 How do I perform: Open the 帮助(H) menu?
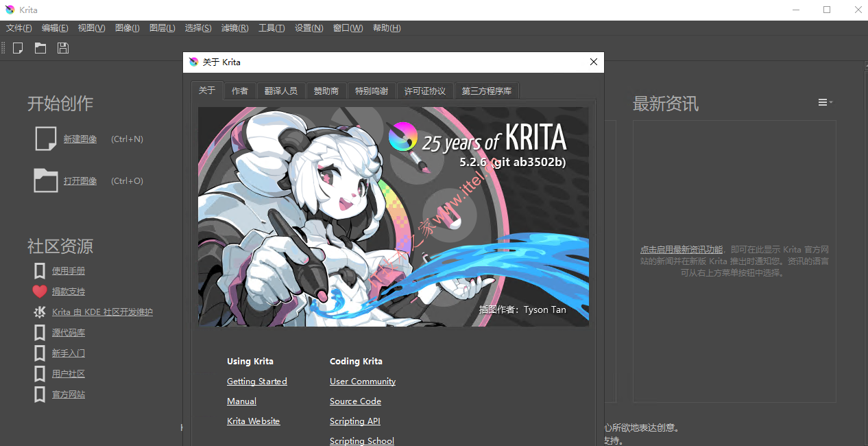click(x=387, y=28)
